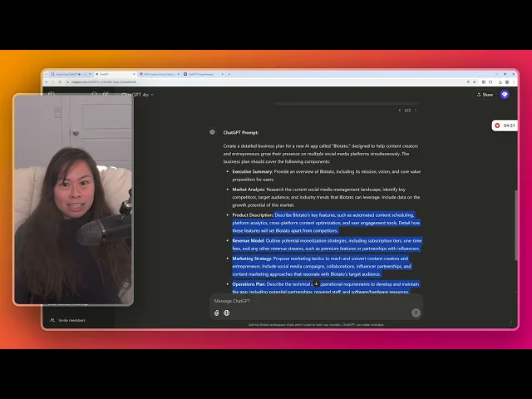Click the Message ChatGPT input field
Image resolution: width=532 pixels, height=399 pixels.
[x=316, y=301]
